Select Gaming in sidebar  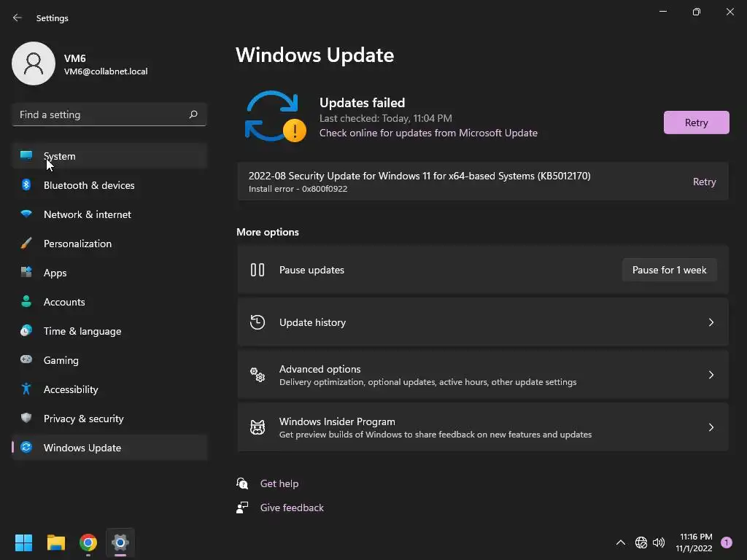click(x=109, y=360)
